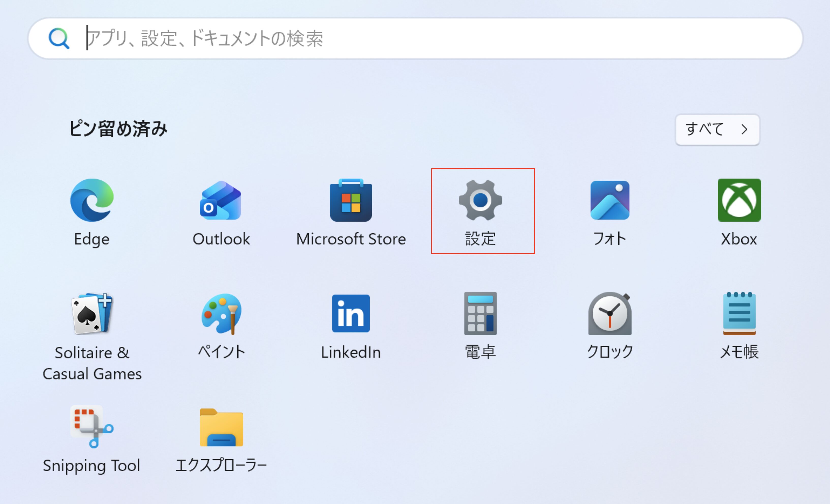
Task: Launch Outlook from pinned apps
Action: 221,200
